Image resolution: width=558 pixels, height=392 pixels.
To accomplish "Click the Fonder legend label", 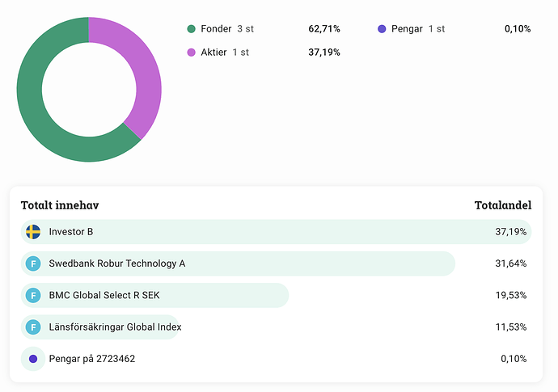I will click(x=216, y=29).
